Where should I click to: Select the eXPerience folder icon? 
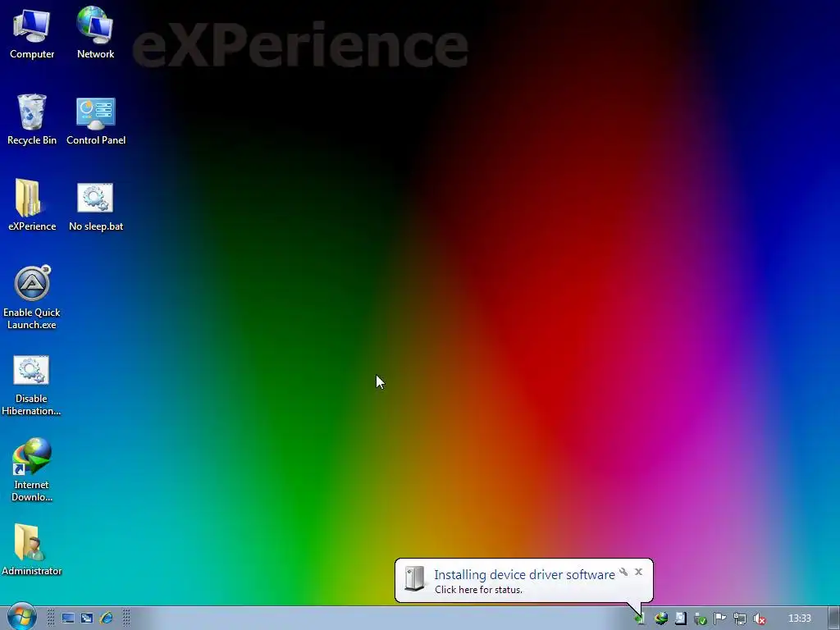[x=32, y=205]
